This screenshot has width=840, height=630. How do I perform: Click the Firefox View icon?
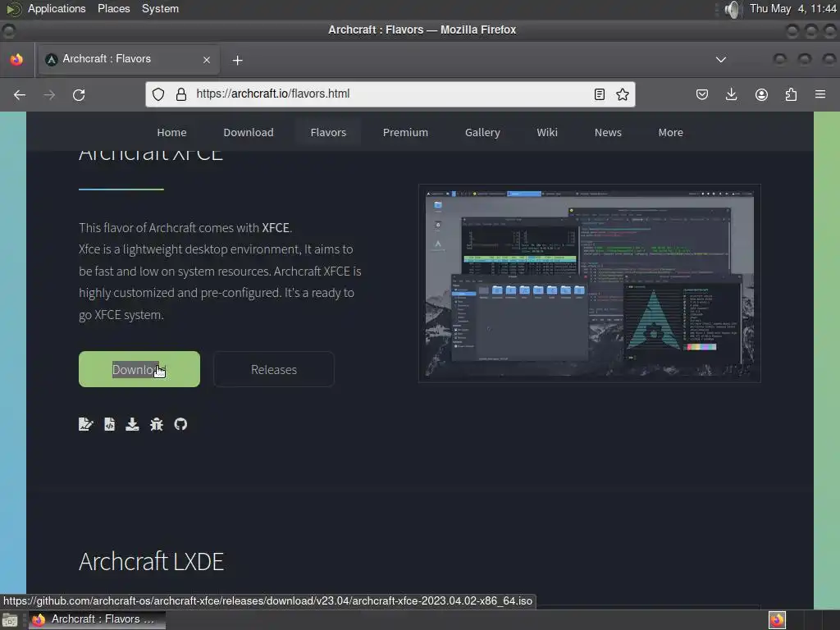click(16, 59)
